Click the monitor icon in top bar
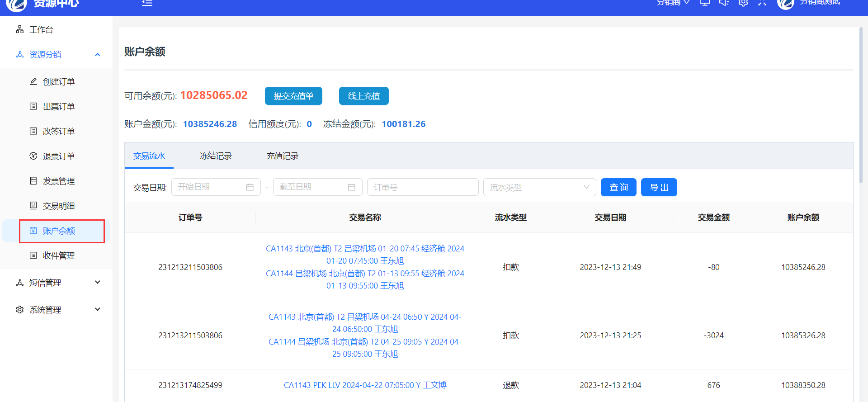The width and height of the screenshot is (868, 402). (704, 3)
